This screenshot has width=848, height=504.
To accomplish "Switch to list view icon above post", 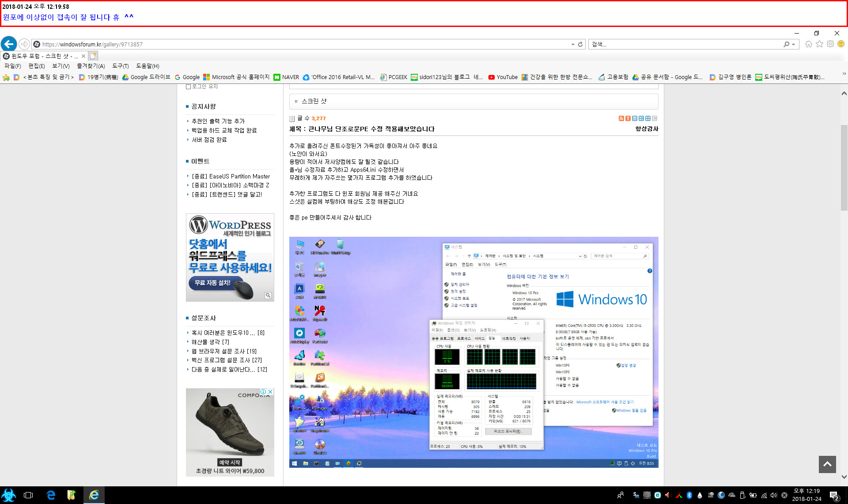I will 634,118.
